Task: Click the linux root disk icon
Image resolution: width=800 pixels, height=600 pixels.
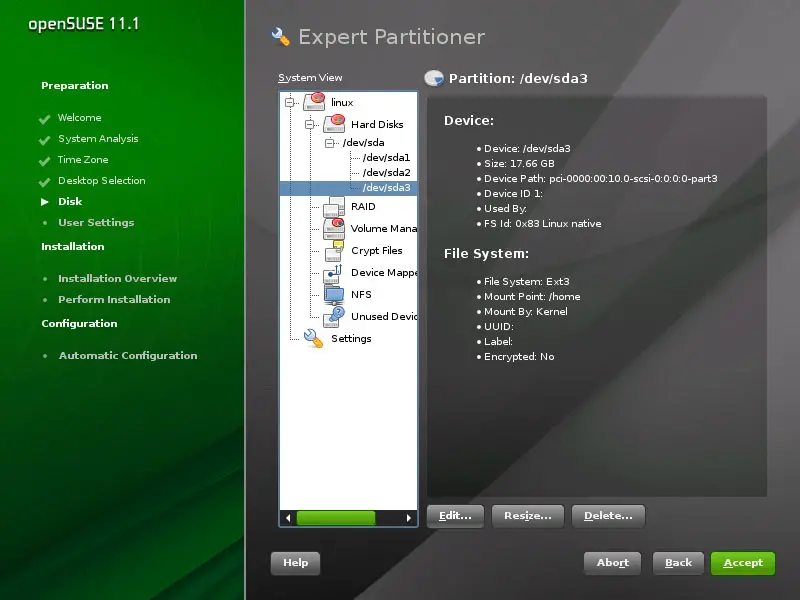Action: point(314,102)
